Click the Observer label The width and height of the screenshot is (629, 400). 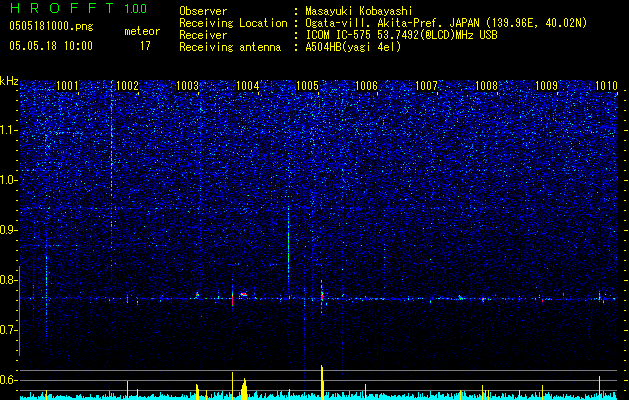(203, 12)
